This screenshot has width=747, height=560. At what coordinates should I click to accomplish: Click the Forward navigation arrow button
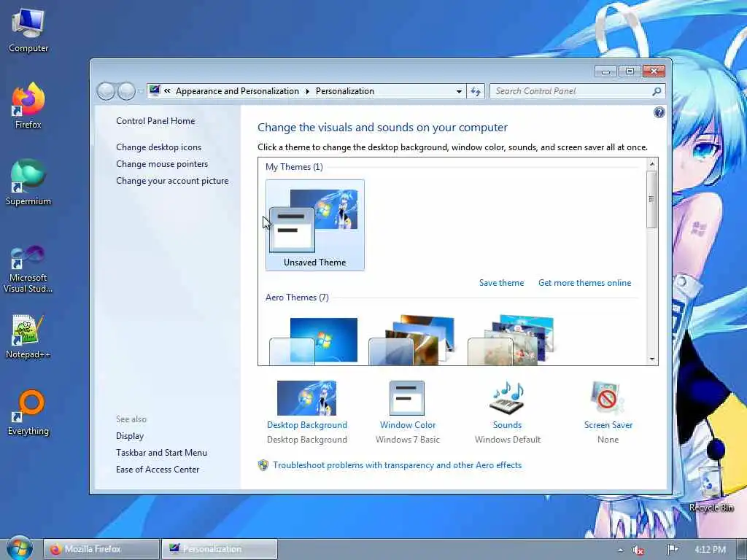click(x=126, y=91)
